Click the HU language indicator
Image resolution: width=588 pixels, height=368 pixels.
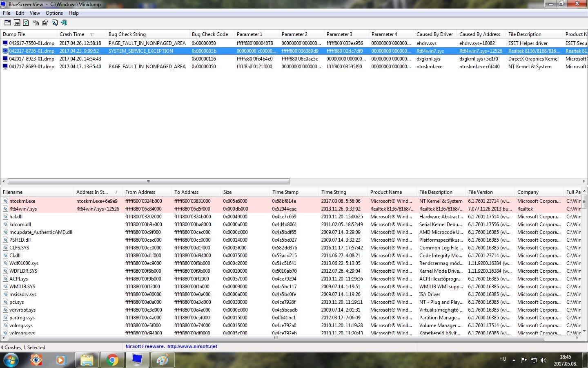(x=503, y=359)
